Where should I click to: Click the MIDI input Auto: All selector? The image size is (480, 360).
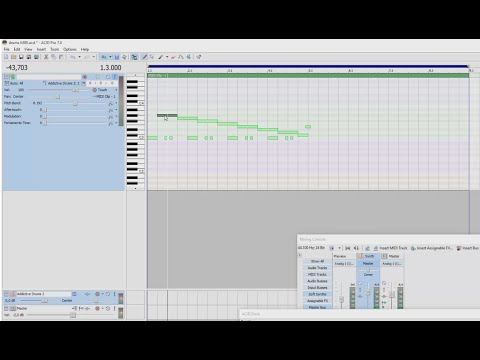(x=15, y=83)
